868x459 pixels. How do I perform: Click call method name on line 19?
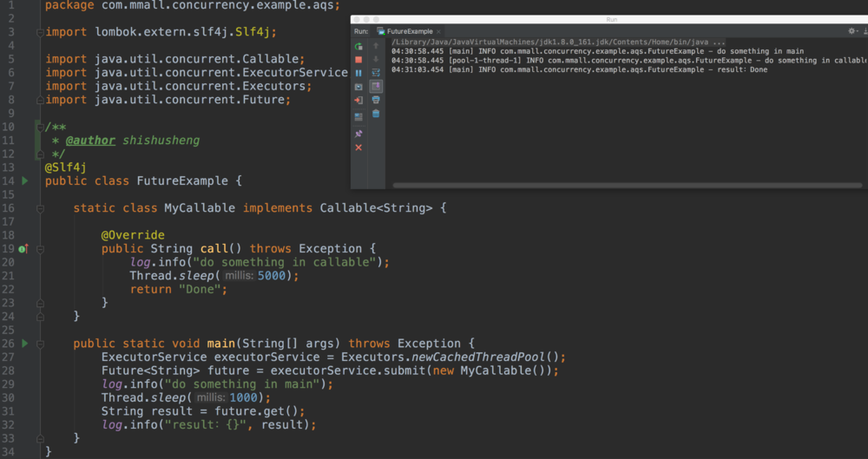[214, 249]
